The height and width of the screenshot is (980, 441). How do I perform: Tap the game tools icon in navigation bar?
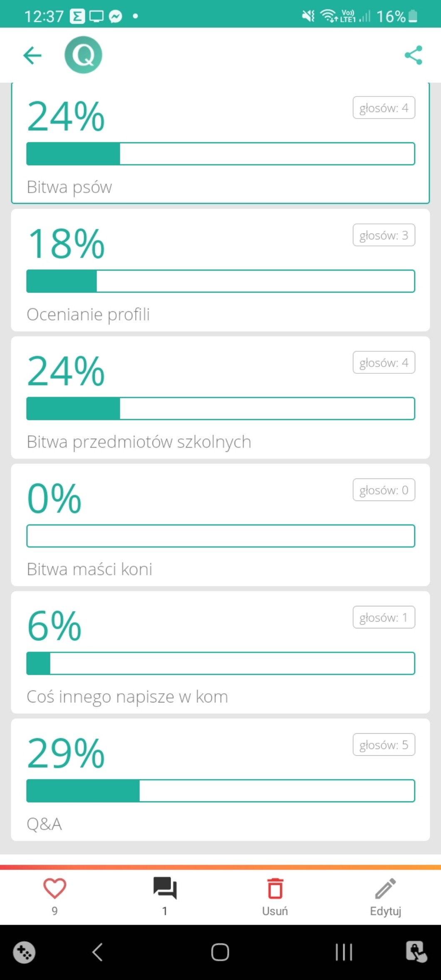click(24, 952)
